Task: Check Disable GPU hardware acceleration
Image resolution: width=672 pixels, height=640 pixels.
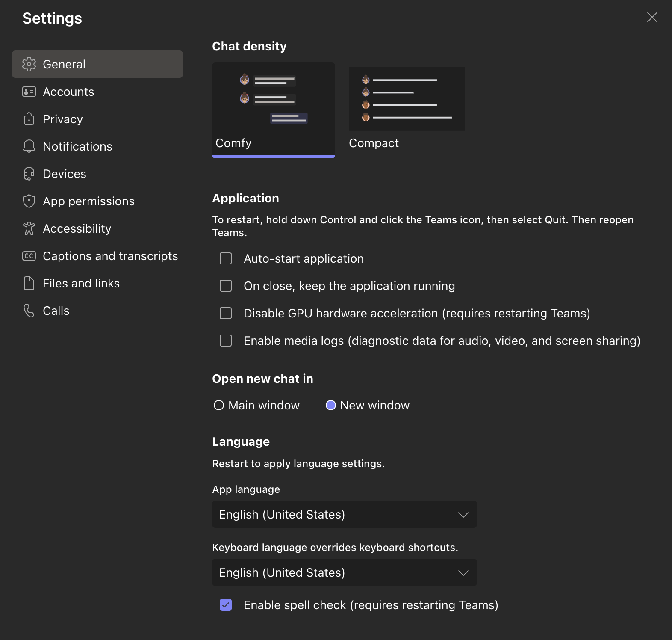Action: pyautogui.click(x=226, y=313)
